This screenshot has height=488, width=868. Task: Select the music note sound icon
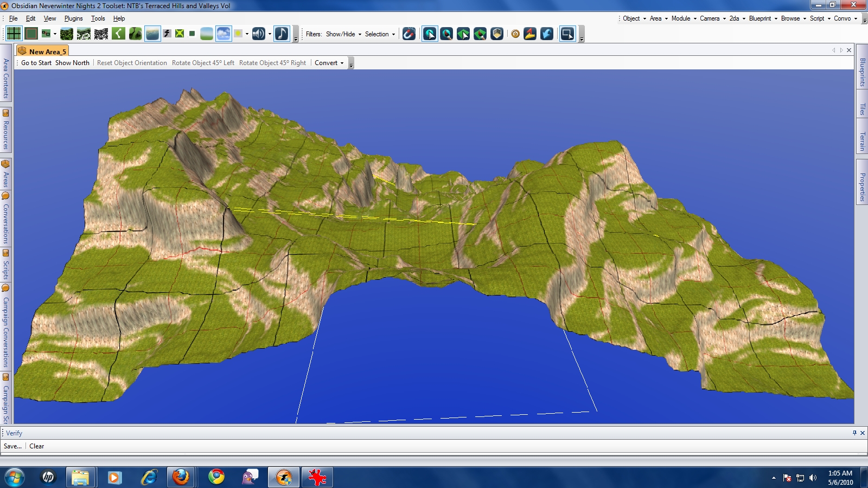[282, 34]
